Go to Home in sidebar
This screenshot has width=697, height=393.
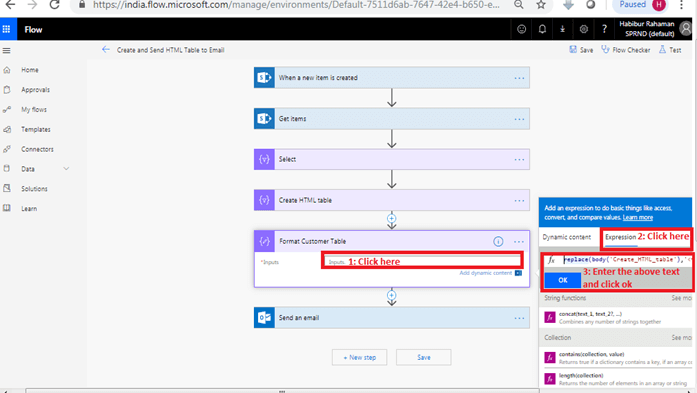point(30,70)
